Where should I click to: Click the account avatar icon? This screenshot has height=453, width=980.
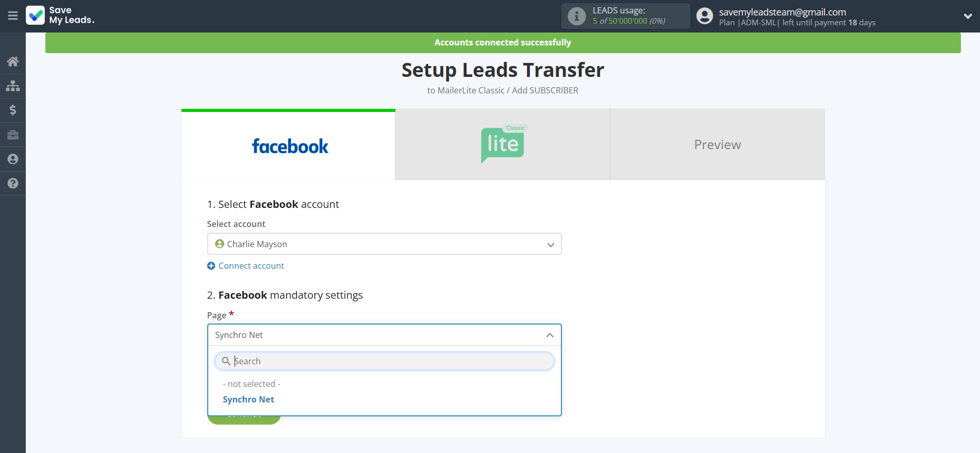(x=705, y=16)
